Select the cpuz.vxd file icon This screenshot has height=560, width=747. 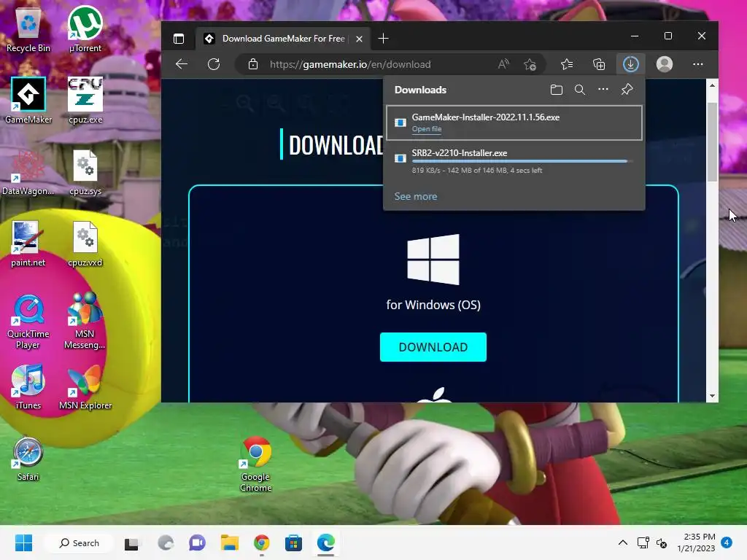pyautogui.click(x=85, y=244)
